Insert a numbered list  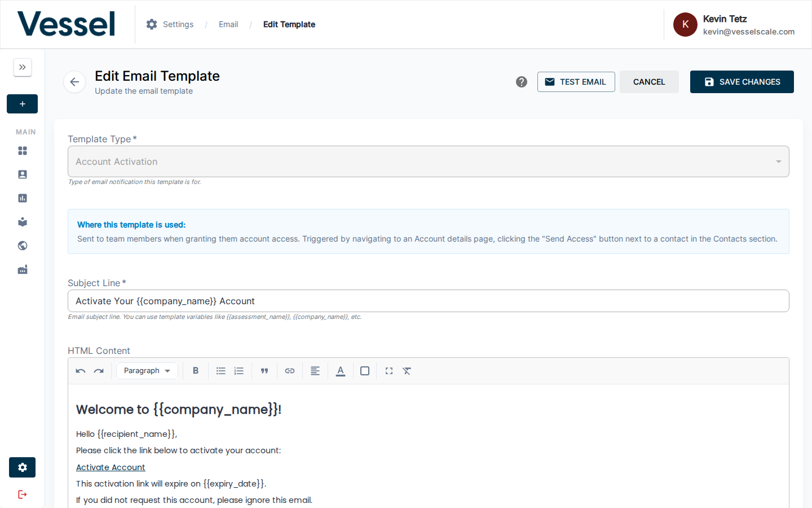pyautogui.click(x=239, y=371)
